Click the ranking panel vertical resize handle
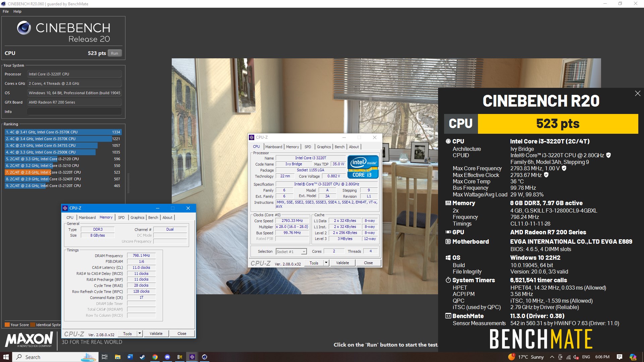Screen dimensions: 644x362 click(x=128, y=184)
